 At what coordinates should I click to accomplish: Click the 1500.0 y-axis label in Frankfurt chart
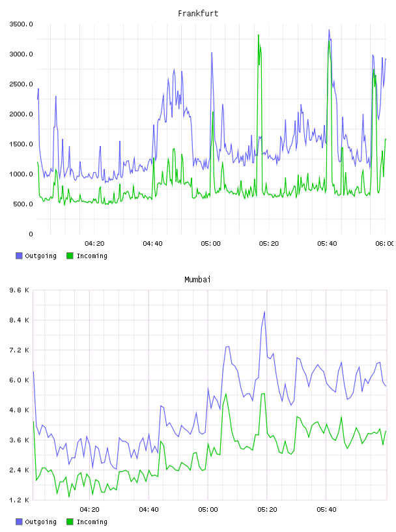coord(21,144)
